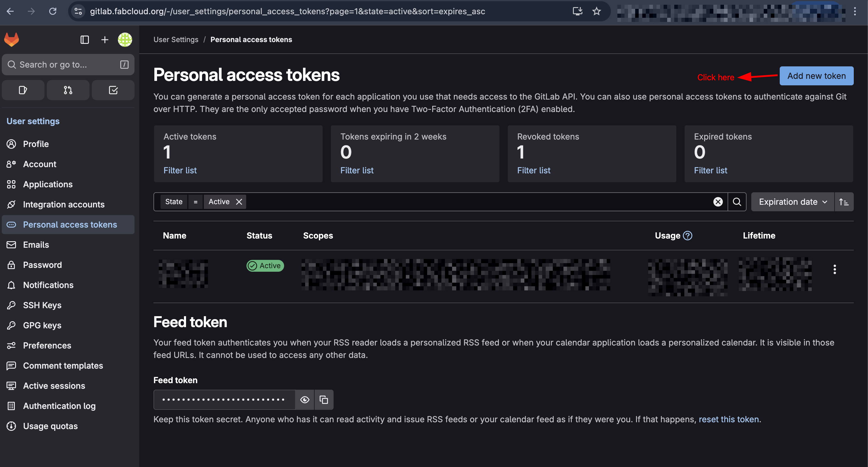The width and height of the screenshot is (868, 467).
Task: Remove the Active state filter chip
Action: [x=239, y=201]
